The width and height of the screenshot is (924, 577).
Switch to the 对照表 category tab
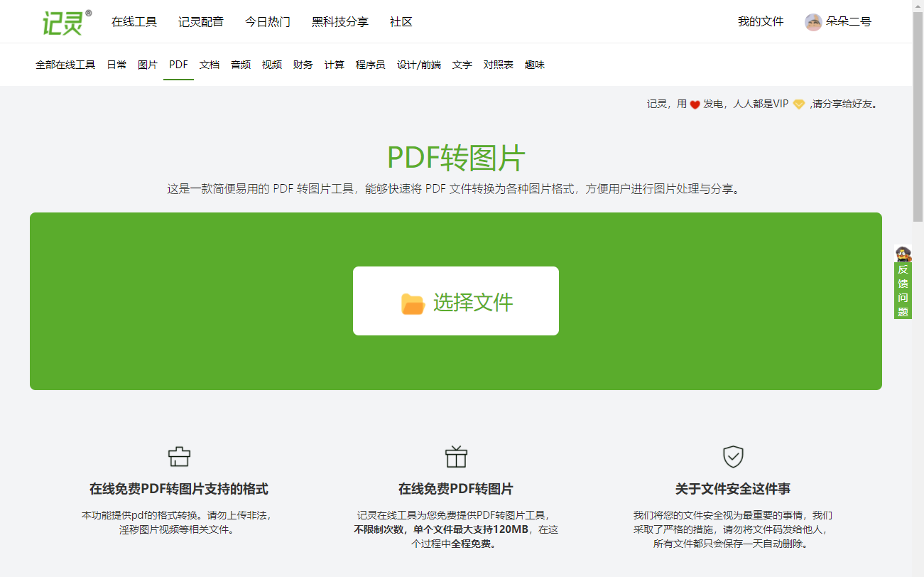point(499,65)
